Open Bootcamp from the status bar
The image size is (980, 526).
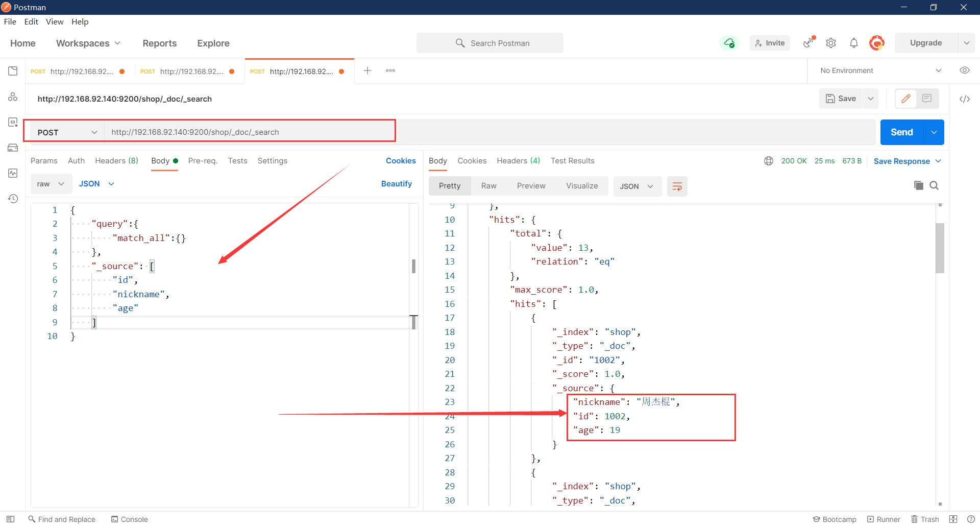[835, 519]
